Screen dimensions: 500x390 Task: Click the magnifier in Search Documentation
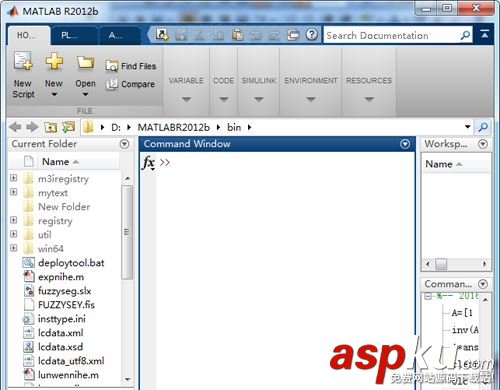[x=465, y=35]
